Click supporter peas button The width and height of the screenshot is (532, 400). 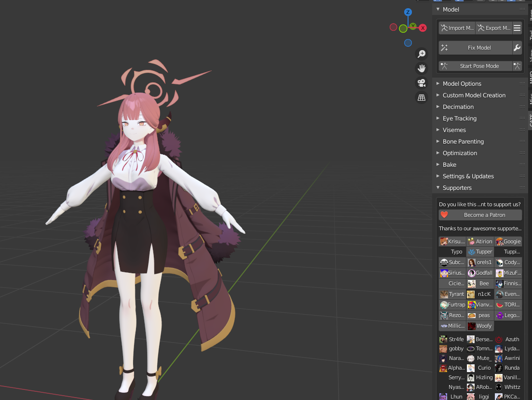coord(480,315)
